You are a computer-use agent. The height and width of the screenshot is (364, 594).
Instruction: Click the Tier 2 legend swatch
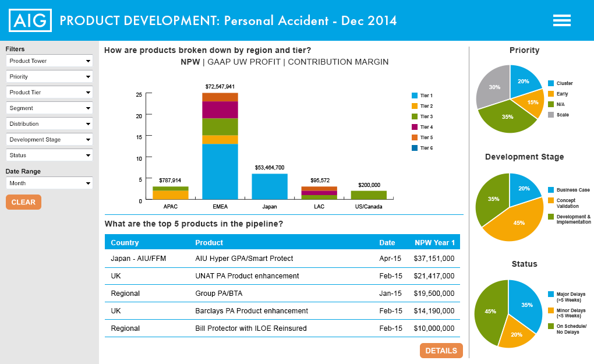[415, 106]
